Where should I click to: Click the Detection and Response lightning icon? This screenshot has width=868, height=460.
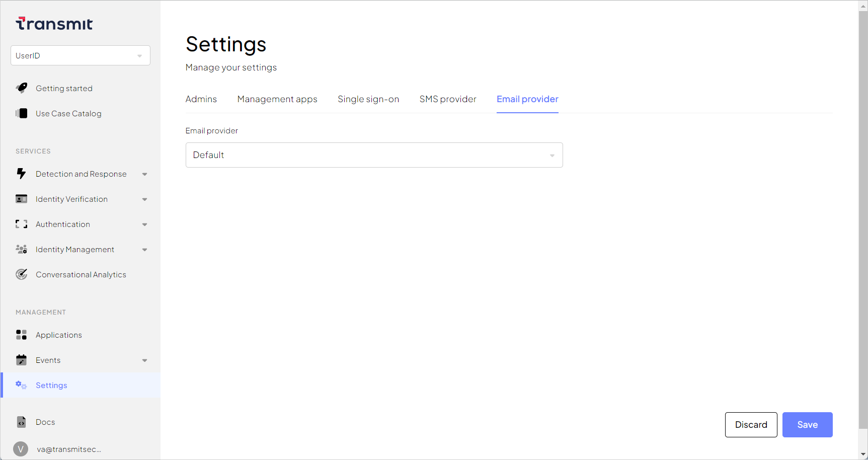click(x=21, y=174)
